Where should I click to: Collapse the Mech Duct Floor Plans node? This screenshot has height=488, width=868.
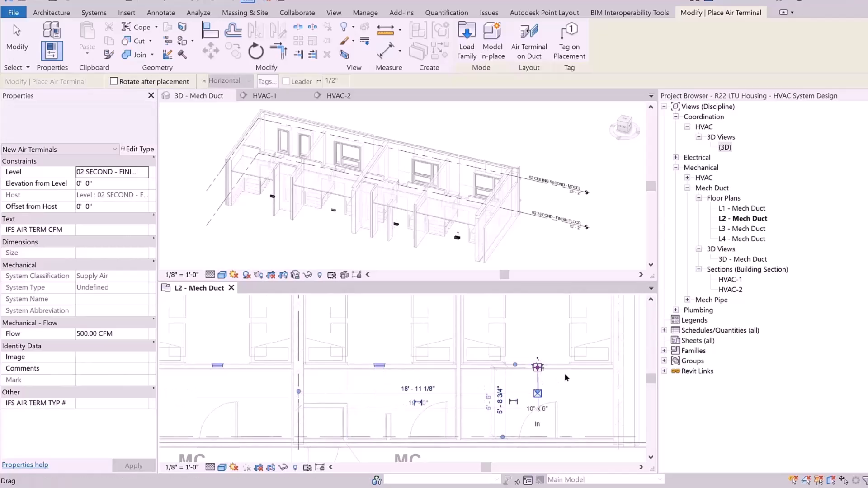pos(699,198)
